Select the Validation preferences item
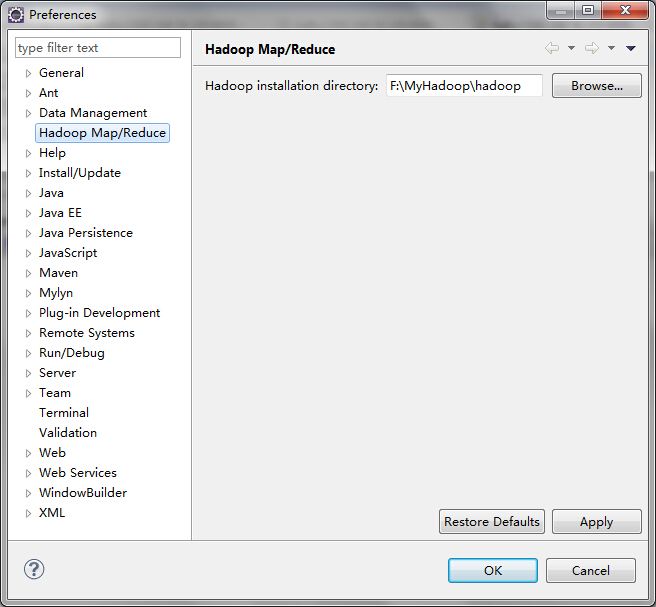This screenshot has width=656, height=607. pyautogui.click(x=68, y=433)
